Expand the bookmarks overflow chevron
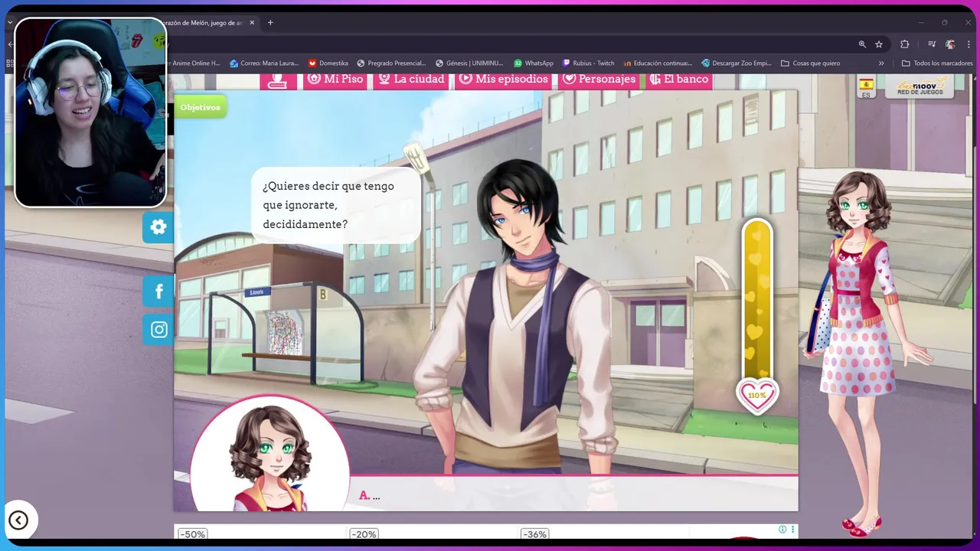 [x=881, y=63]
